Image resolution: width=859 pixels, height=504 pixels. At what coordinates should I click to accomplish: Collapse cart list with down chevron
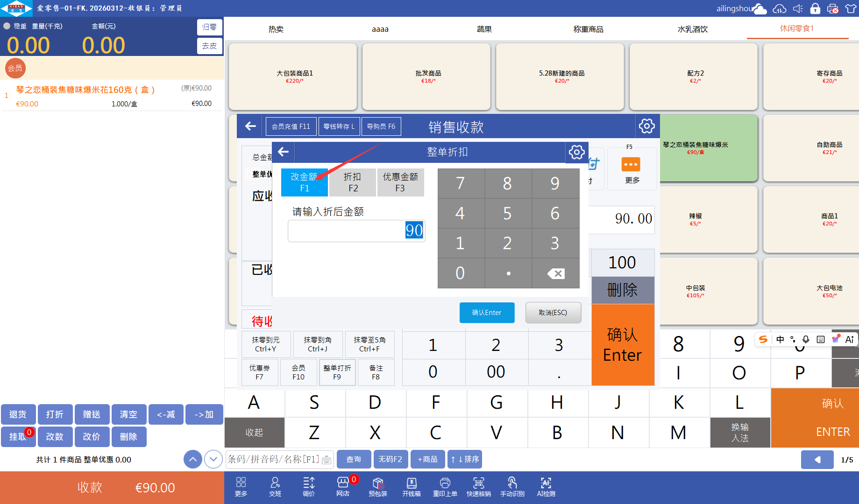pyautogui.click(x=213, y=459)
